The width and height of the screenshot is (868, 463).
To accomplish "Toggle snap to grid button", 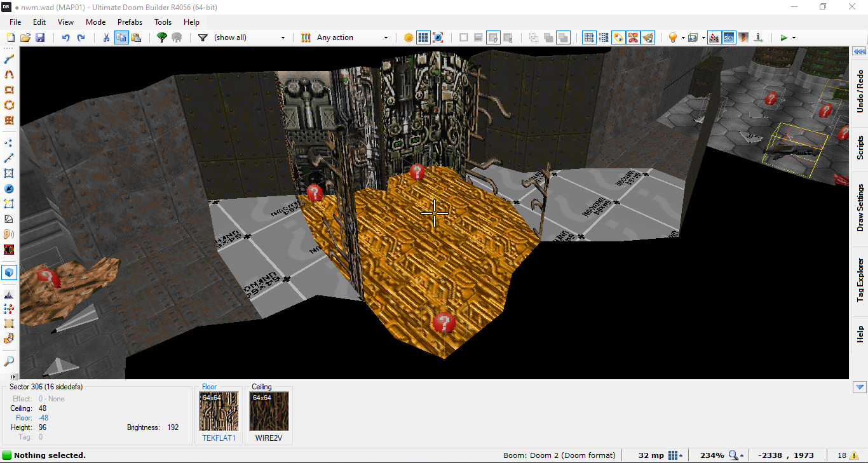I will 589,37.
